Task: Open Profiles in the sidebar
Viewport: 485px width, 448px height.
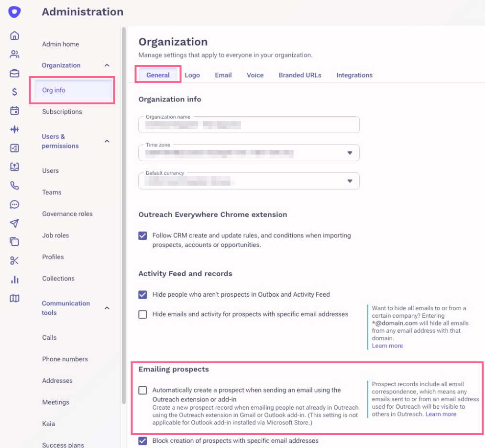Action: (x=53, y=257)
